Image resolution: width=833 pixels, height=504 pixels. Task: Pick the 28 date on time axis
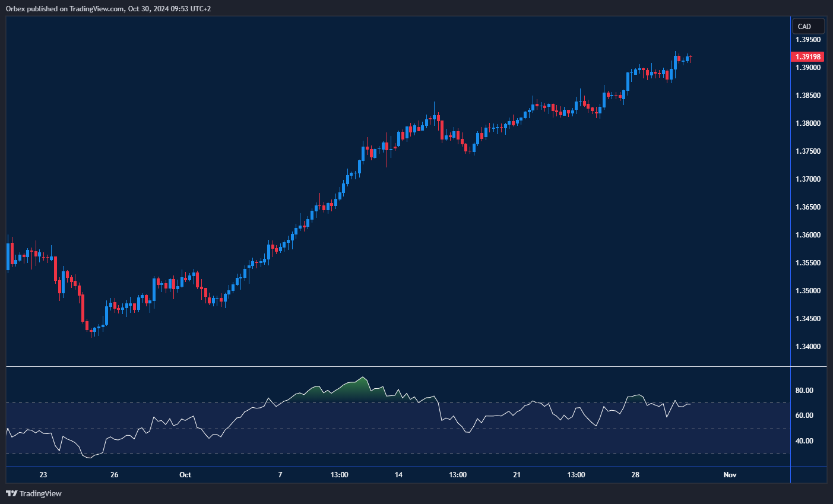[x=635, y=475]
